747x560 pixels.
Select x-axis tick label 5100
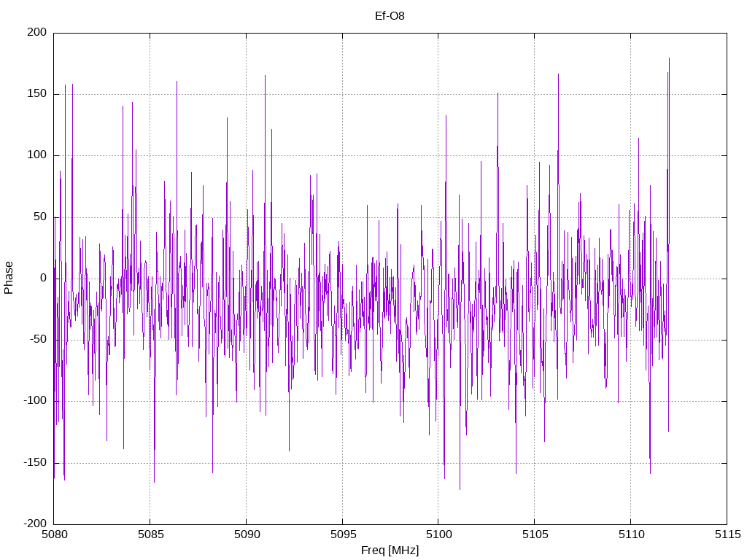tap(439, 534)
